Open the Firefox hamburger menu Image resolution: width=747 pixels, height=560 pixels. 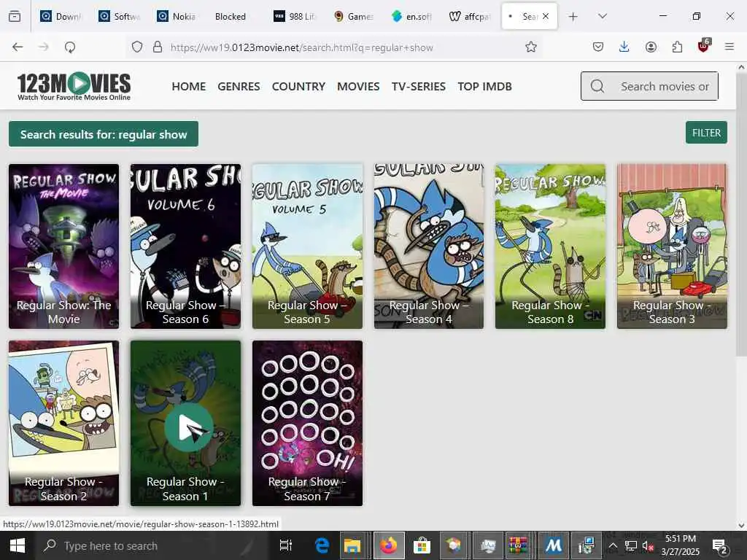click(729, 47)
